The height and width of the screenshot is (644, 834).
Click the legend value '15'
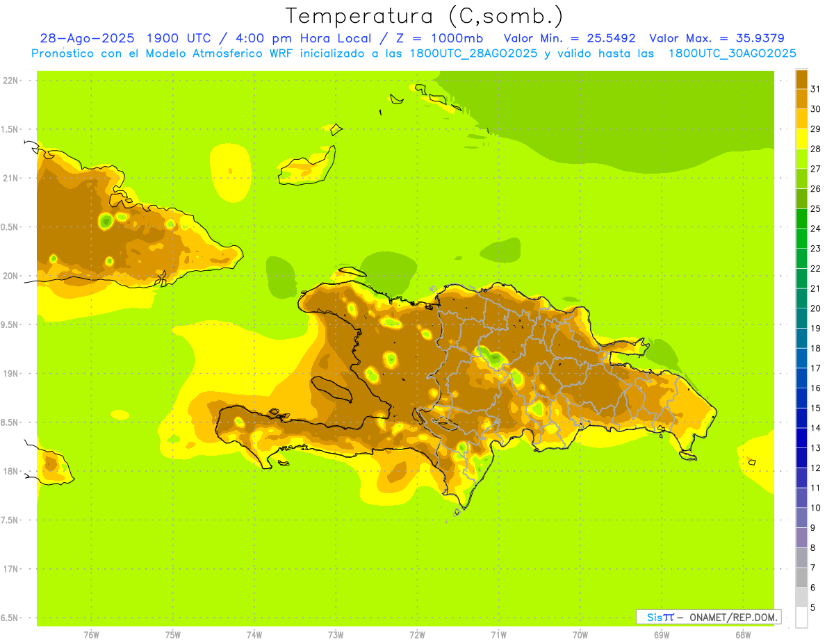(x=815, y=408)
